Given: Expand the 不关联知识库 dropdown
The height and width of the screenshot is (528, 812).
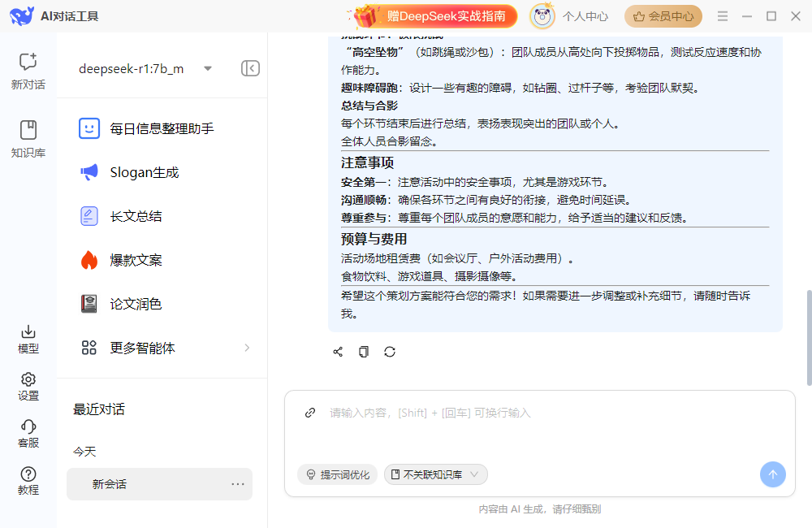Looking at the screenshot, I should (x=436, y=474).
